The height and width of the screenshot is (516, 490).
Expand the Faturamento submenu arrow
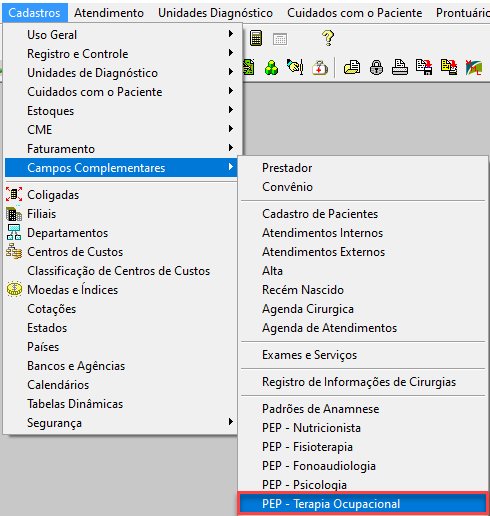click(230, 148)
